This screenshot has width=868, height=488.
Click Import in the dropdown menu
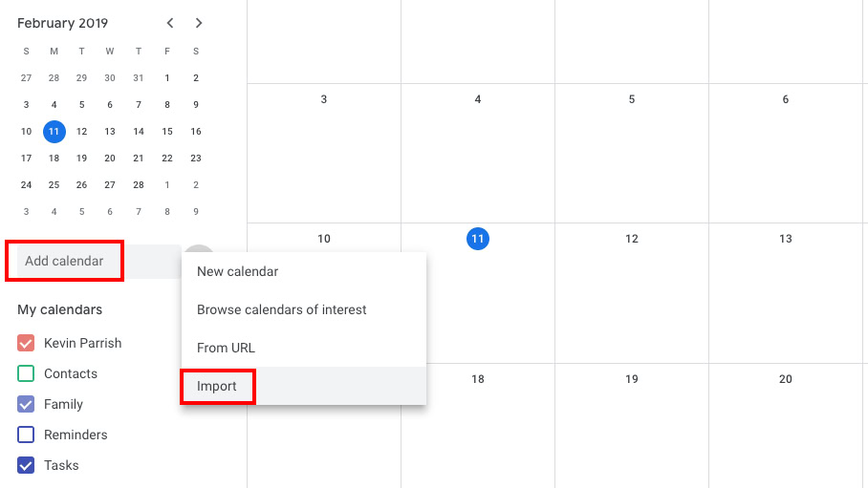(217, 386)
